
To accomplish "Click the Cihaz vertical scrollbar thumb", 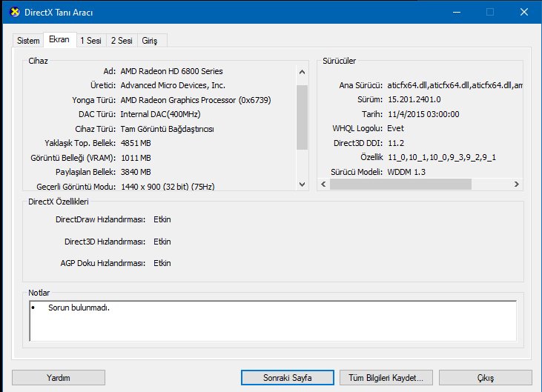I will click(x=302, y=117).
